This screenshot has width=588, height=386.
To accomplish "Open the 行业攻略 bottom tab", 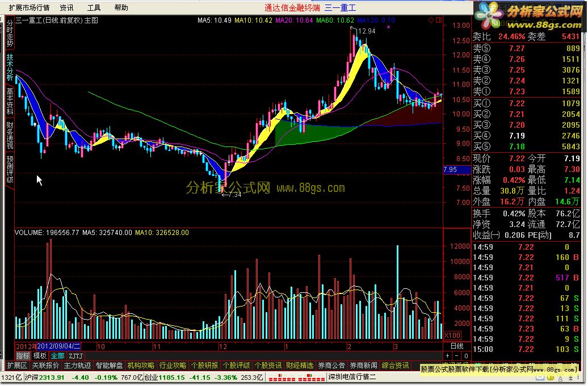I will [x=173, y=365].
